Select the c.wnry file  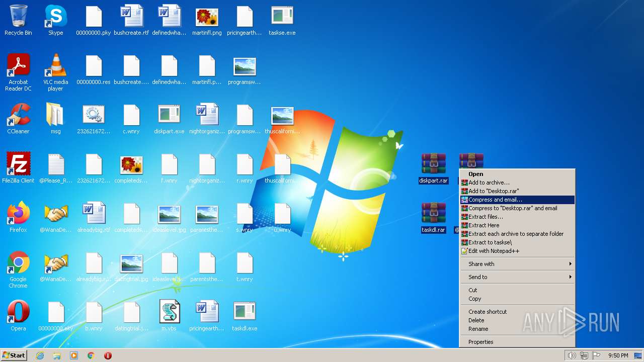coord(131,119)
